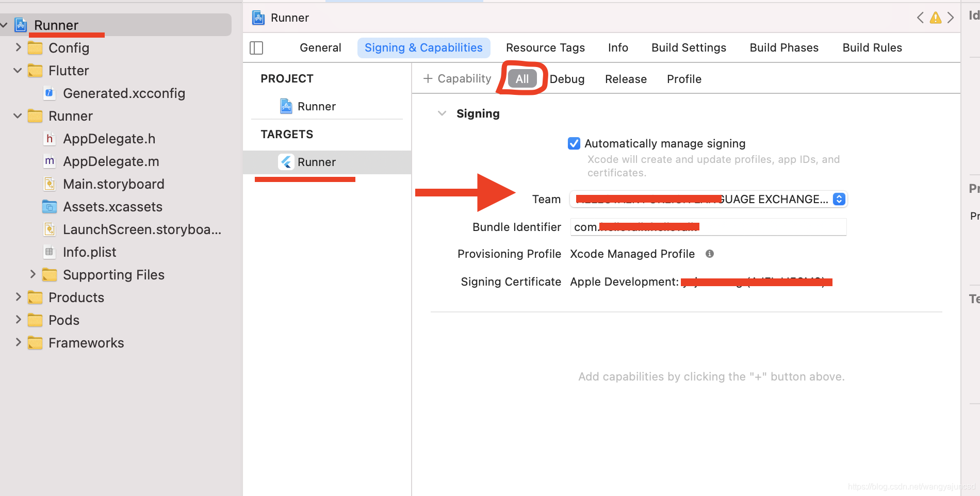This screenshot has width=980, height=496.
Task: Select the Debug configuration filter
Action: point(567,79)
